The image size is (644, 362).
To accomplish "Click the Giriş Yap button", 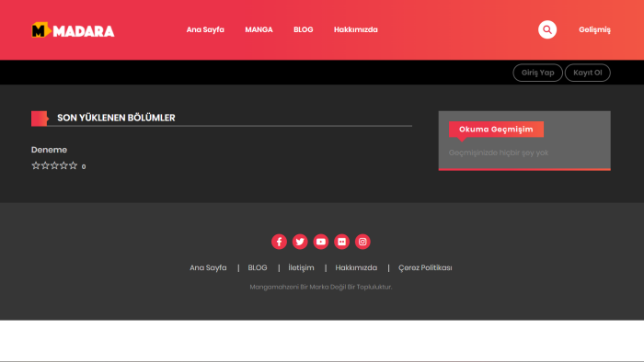I will 537,73.
